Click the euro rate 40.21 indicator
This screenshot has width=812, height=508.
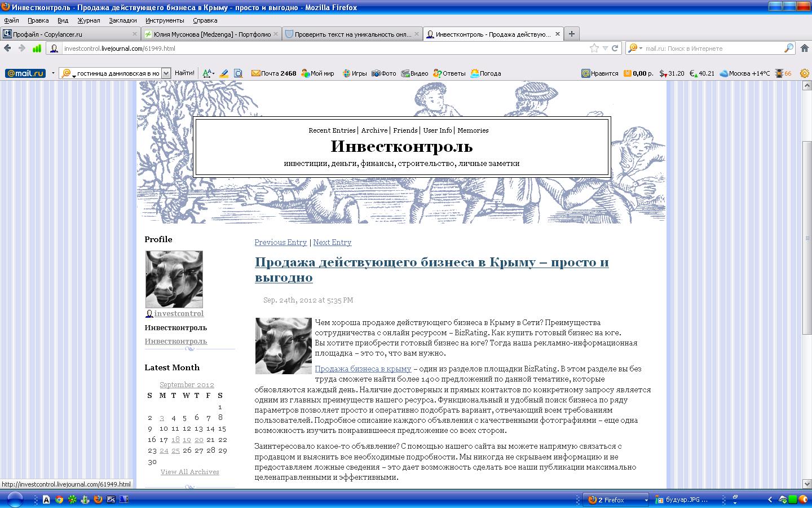tap(702, 73)
